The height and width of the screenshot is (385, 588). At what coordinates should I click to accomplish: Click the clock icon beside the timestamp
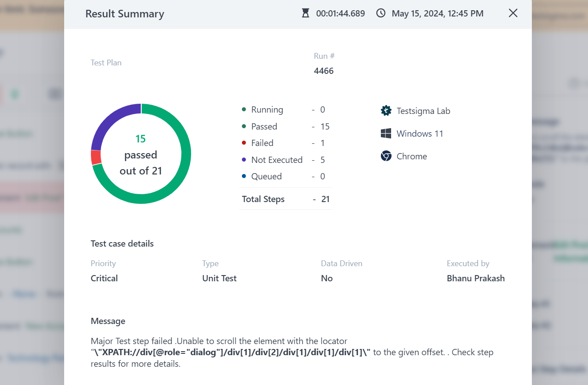(x=381, y=13)
